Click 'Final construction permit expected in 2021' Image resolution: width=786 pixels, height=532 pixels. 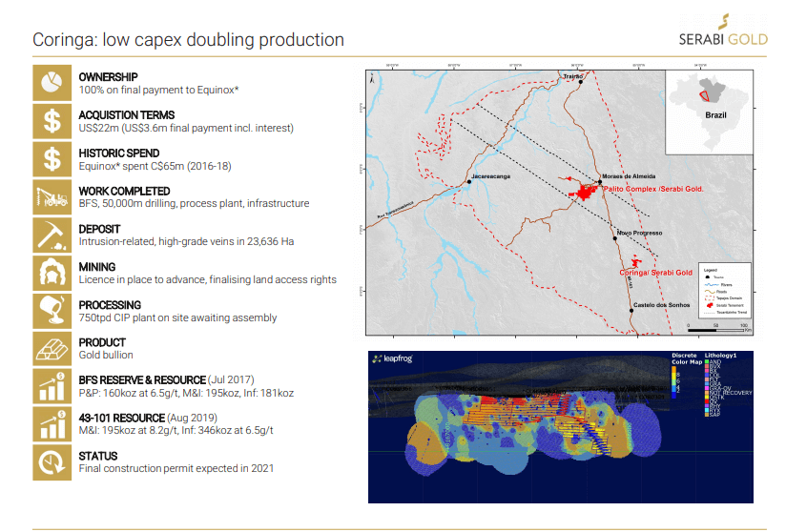[x=176, y=469]
